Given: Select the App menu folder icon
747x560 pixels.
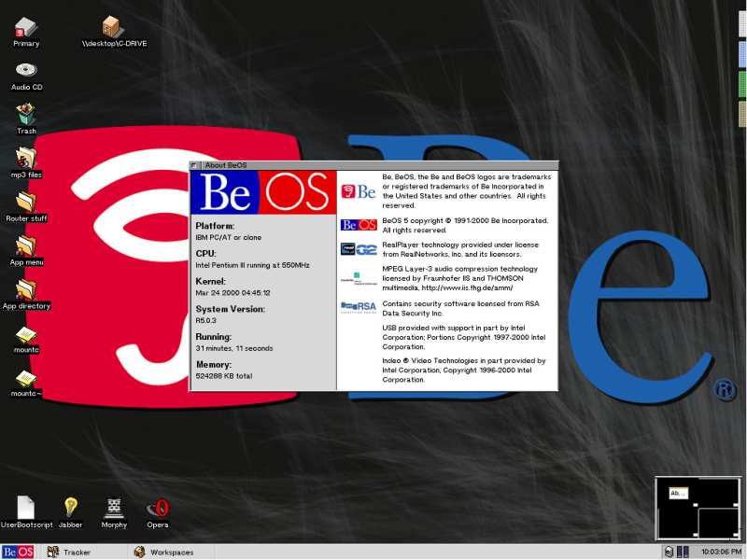Looking at the screenshot, I should click(26, 245).
